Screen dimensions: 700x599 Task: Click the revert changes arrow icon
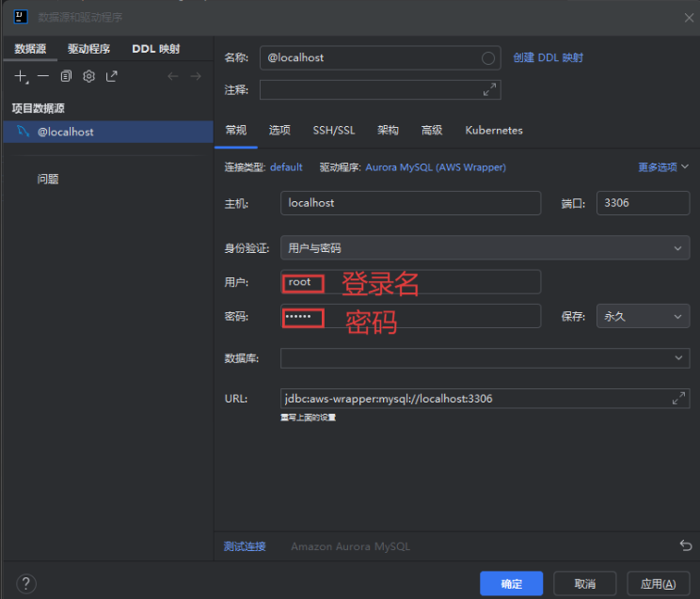point(686,545)
